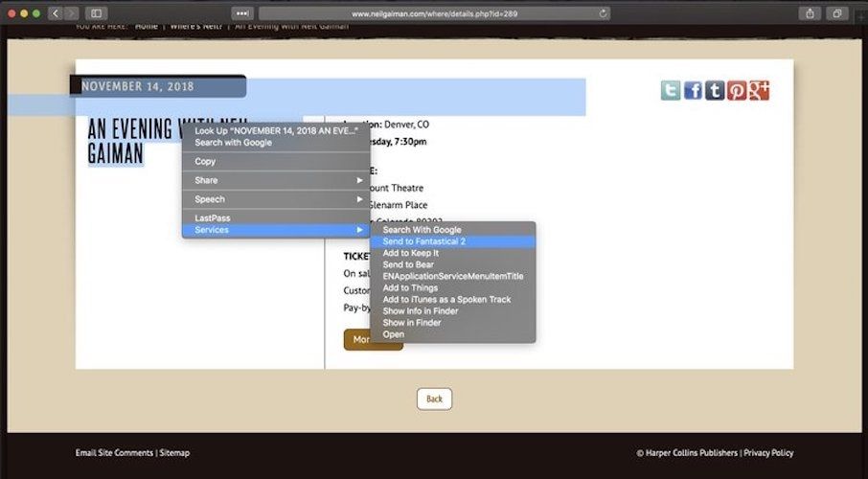Reload the page from address bar

click(x=603, y=13)
